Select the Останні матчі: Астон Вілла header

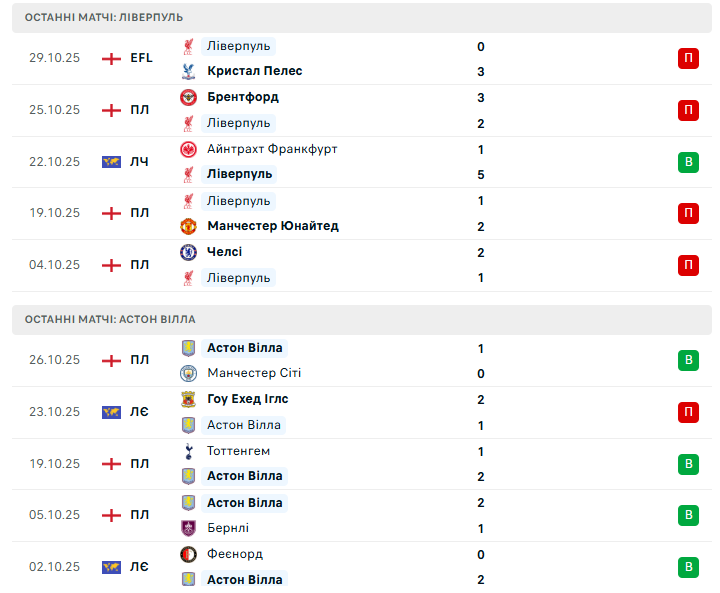pyautogui.click(x=110, y=319)
